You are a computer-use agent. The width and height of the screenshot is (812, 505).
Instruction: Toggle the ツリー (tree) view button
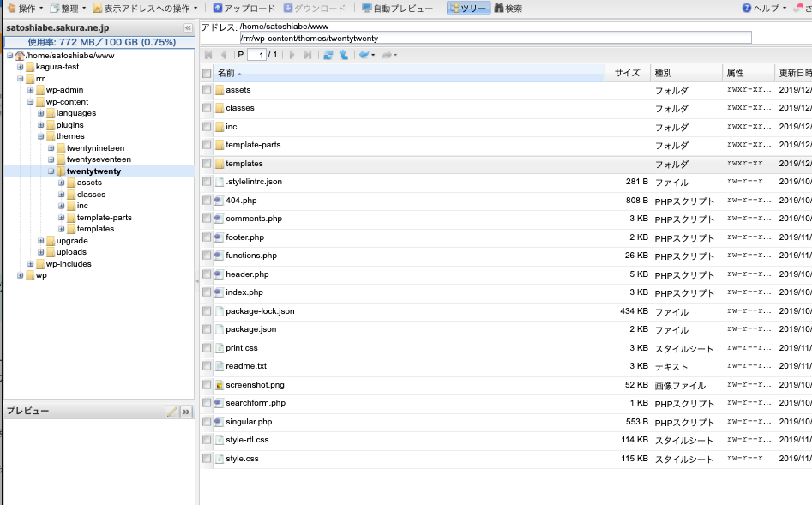click(468, 8)
